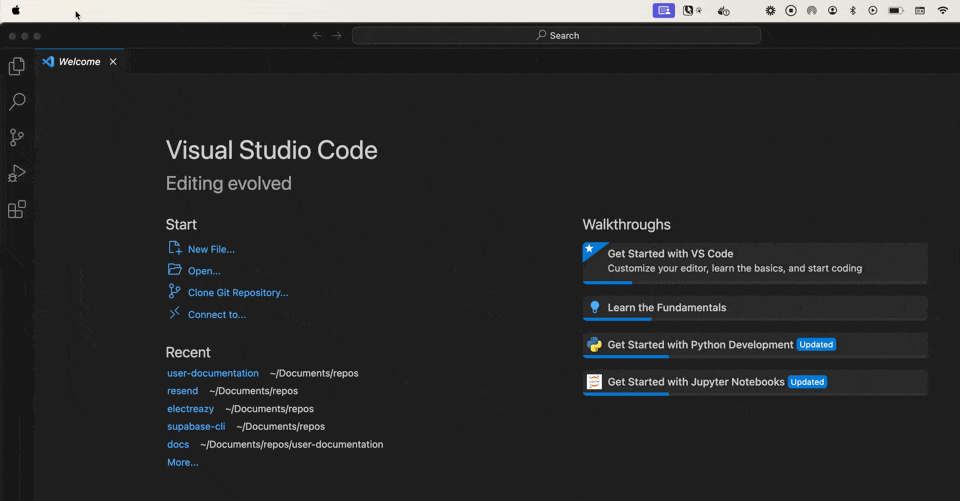This screenshot has width=960, height=501.
Task: Open the Extensions view
Action: click(17, 209)
